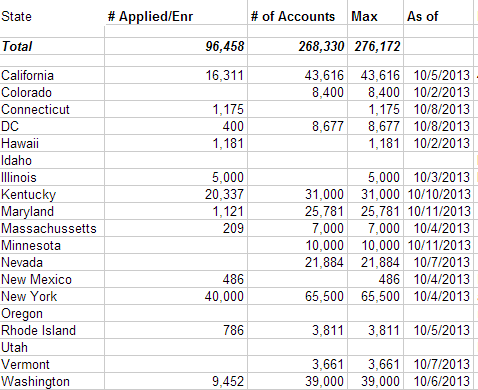Viewport: 478px width, 390px height.
Task: Click the Massachussetts state cell
Action: [x=52, y=228]
